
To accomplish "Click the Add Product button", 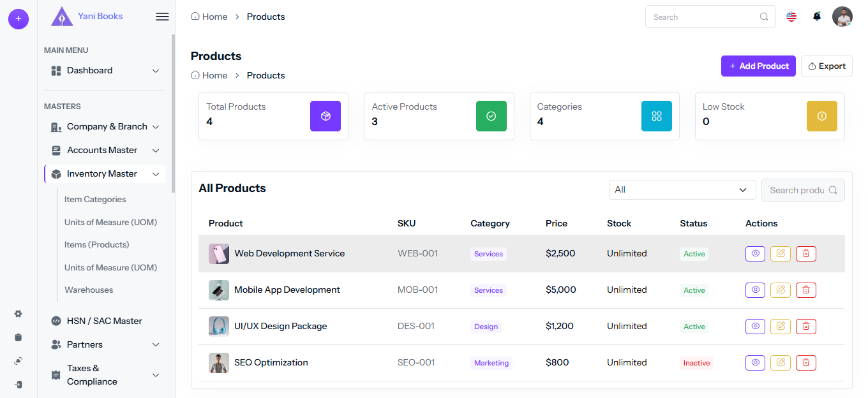I will point(758,66).
